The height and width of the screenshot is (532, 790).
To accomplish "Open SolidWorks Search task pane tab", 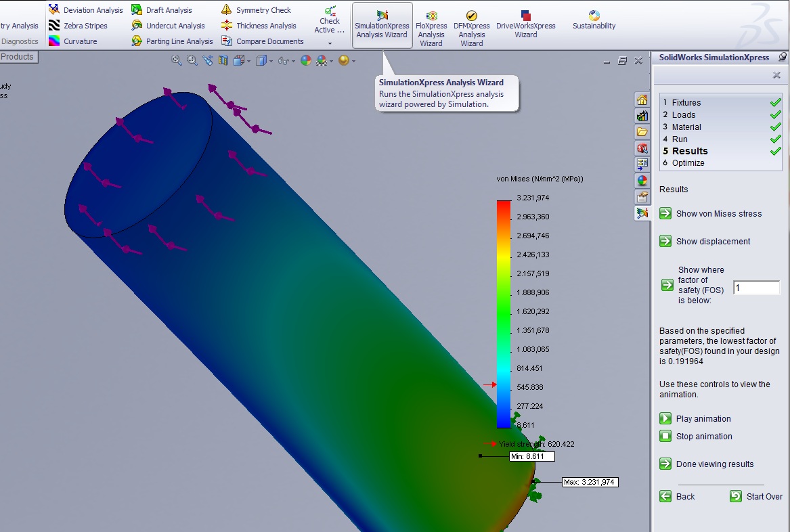I will pos(642,148).
